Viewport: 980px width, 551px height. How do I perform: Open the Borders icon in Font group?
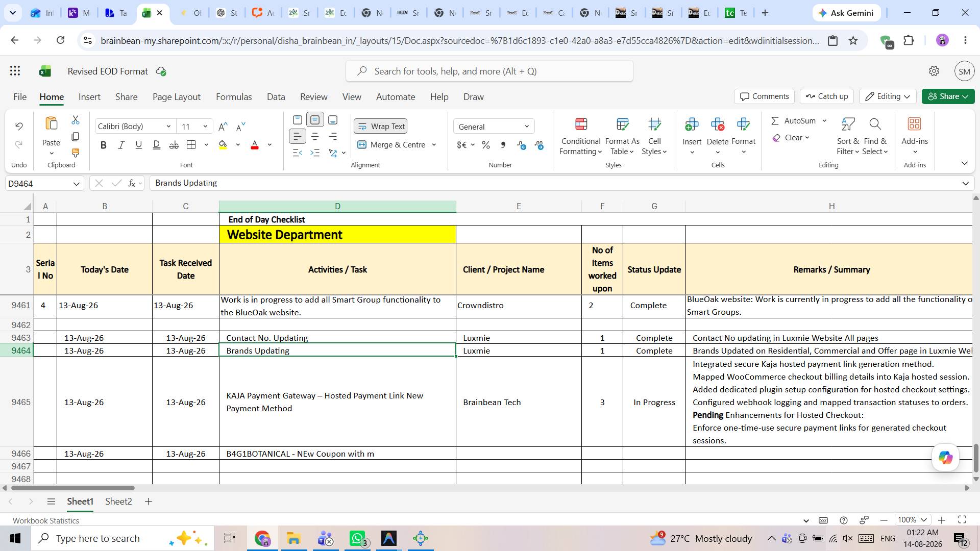(191, 145)
